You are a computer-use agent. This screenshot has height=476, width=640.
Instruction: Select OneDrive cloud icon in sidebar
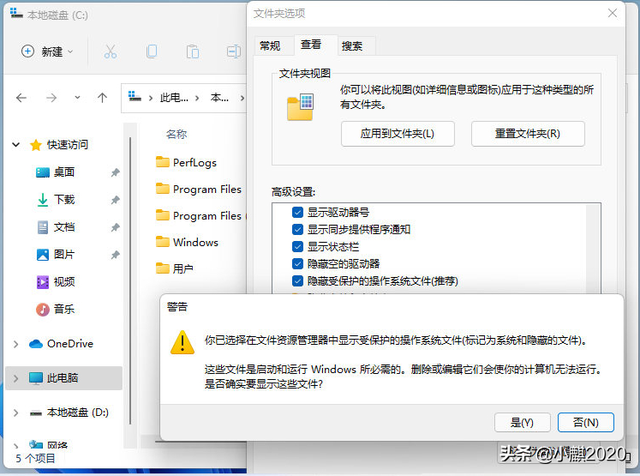36,344
